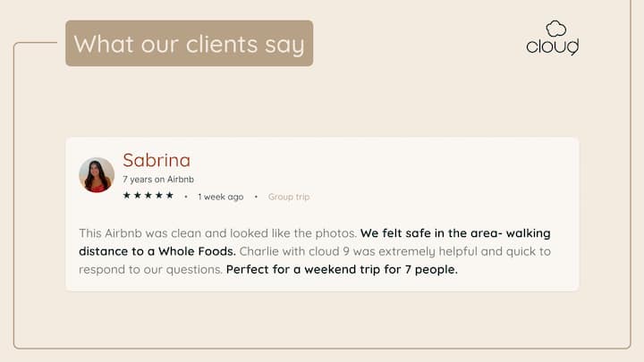Click the cloud outline icon above the wordmark
Viewport: 644px width, 362px height.
[x=556, y=29]
